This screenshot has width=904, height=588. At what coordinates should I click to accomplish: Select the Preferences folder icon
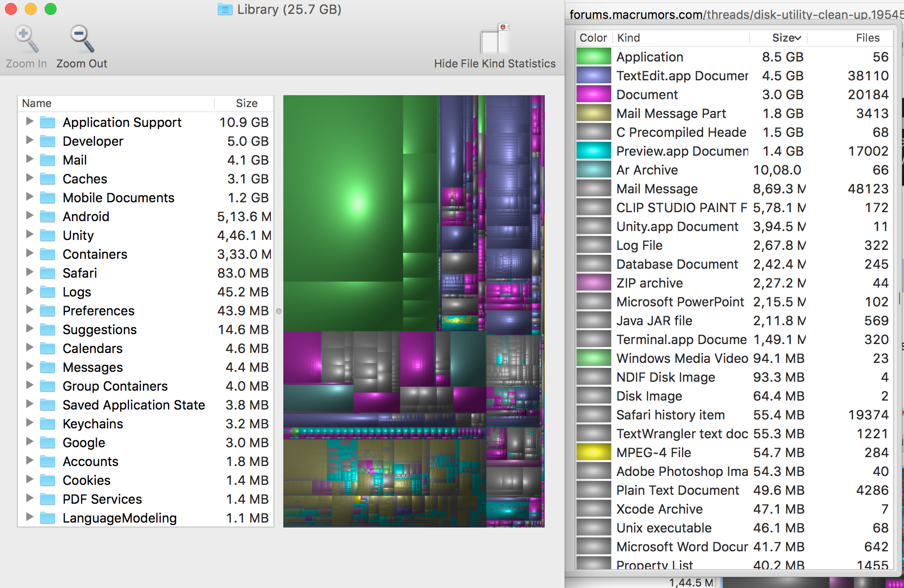pyautogui.click(x=48, y=311)
